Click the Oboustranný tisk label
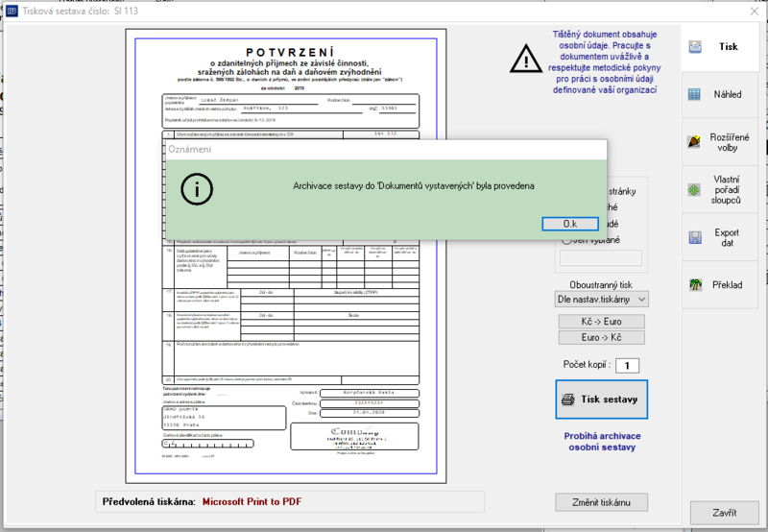 tap(601, 284)
